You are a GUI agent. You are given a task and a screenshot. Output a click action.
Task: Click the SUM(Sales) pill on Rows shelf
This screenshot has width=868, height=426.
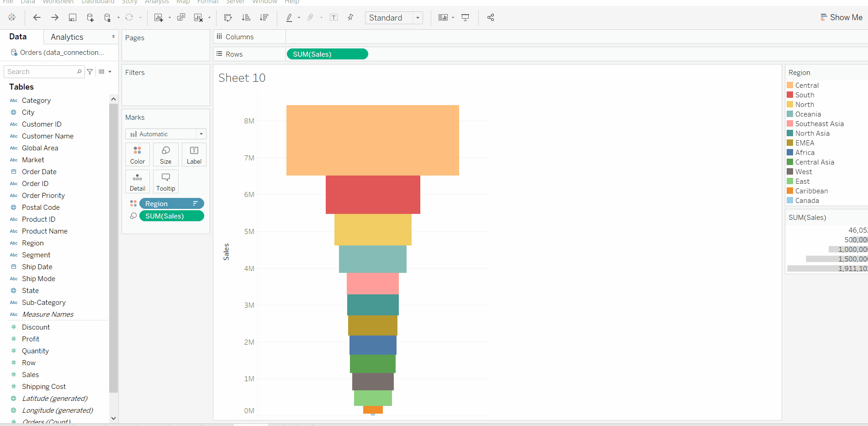point(327,54)
